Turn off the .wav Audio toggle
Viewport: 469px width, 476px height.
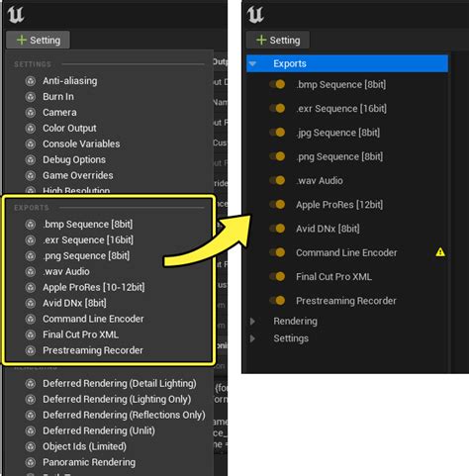(x=277, y=180)
